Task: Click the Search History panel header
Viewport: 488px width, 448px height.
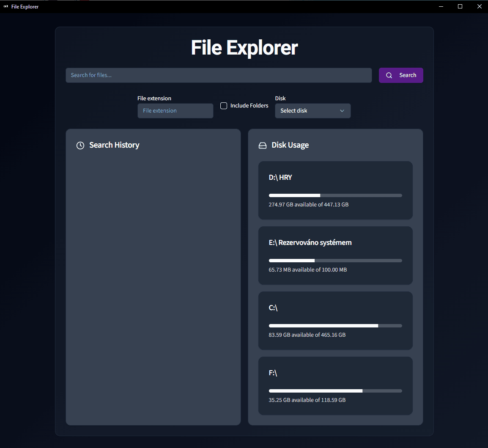Action: pos(114,145)
